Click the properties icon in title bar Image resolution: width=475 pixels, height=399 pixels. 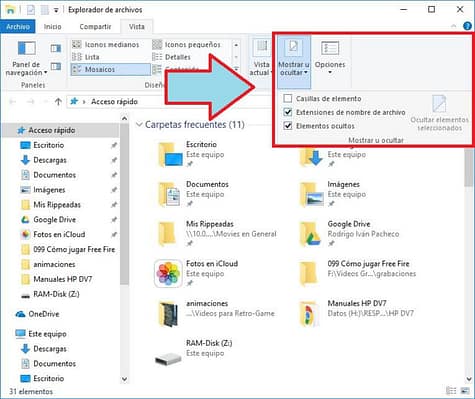tap(31, 10)
